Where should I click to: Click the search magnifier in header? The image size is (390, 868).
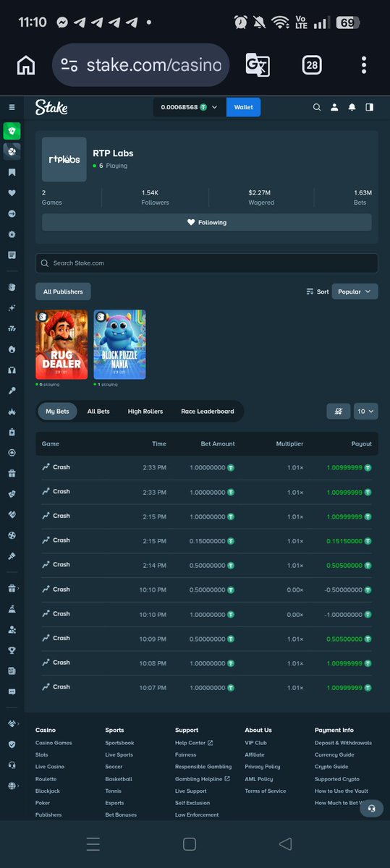[317, 107]
